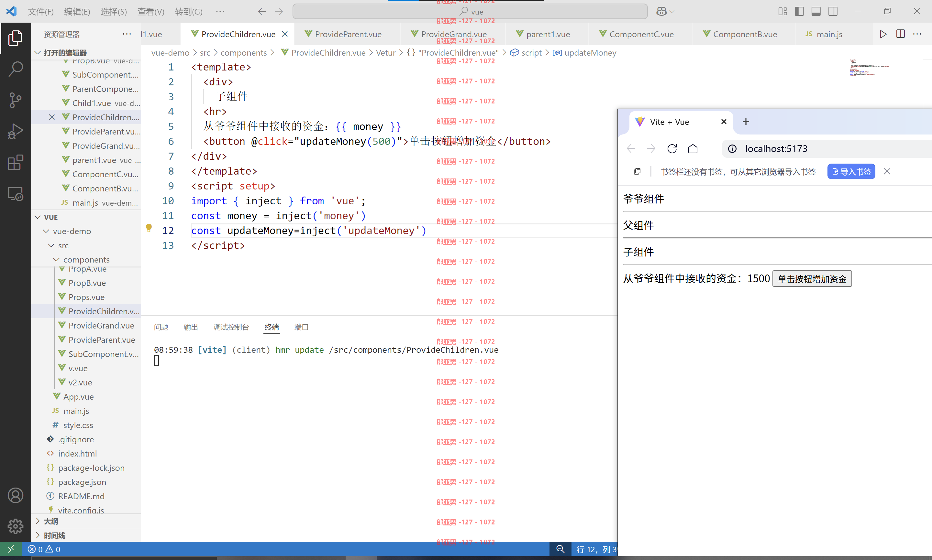Go forward with title bar arrow
This screenshot has width=932, height=560.
tap(279, 12)
